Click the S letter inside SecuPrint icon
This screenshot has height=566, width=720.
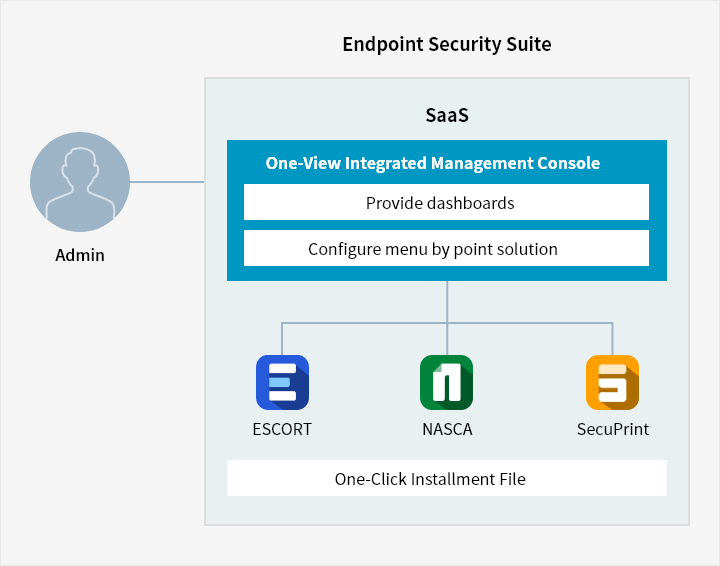[612, 383]
